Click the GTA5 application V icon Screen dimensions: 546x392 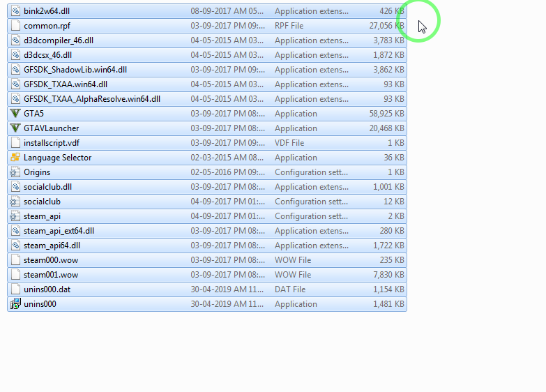(15, 114)
